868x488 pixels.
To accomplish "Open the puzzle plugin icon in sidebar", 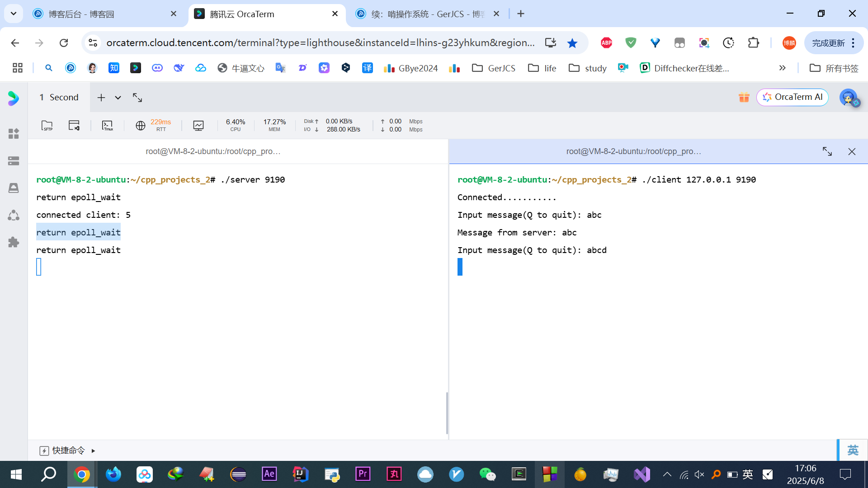I will [x=14, y=242].
